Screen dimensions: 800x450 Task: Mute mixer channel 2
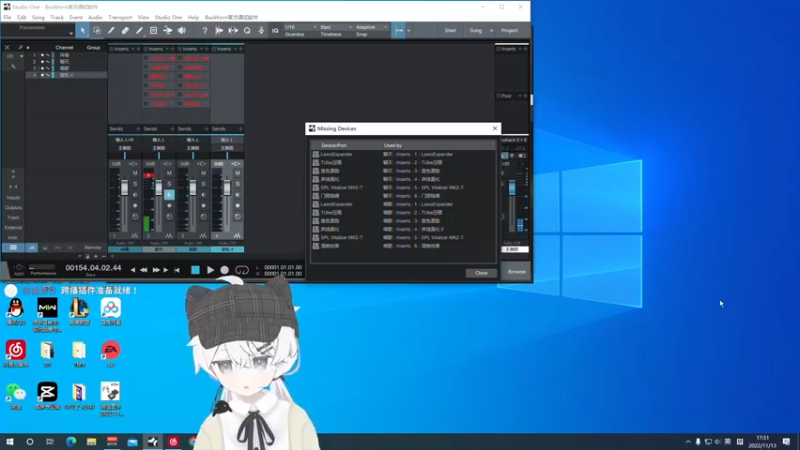(169, 173)
